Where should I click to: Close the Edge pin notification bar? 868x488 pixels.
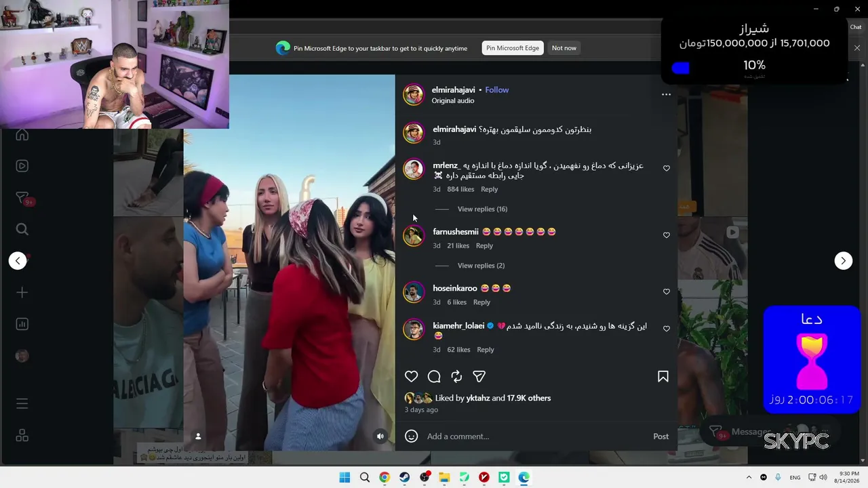pyautogui.click(x=857, y=48)
